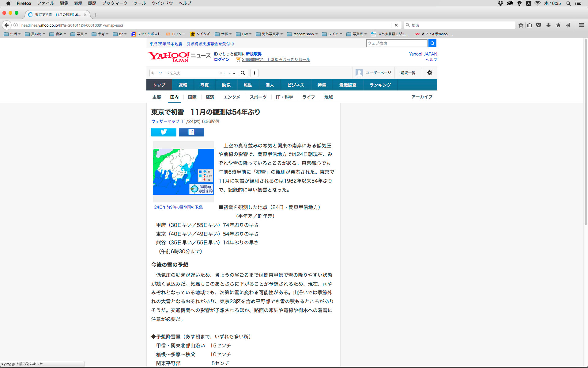Switch to the 国際 news category tab
The image size is (588, 368).
tap(192, 97)
